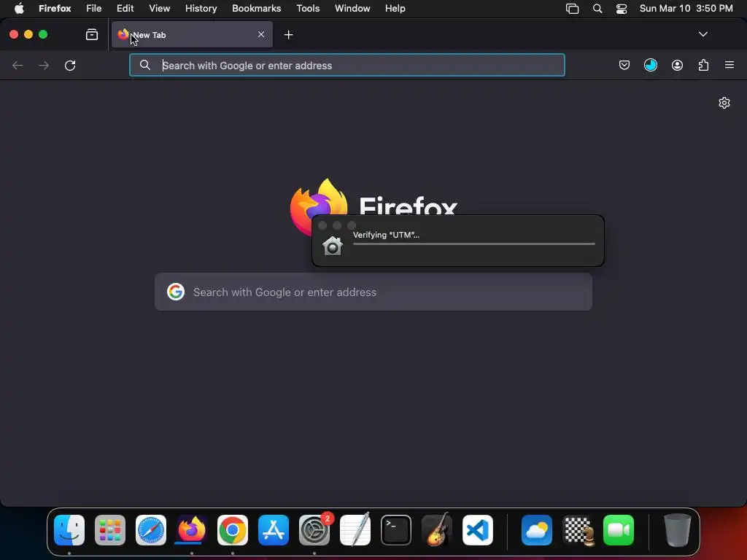Open the Firefox account icon
This screenshot has width=747, height=560.
pyautogui.click(x=677, y=65)
